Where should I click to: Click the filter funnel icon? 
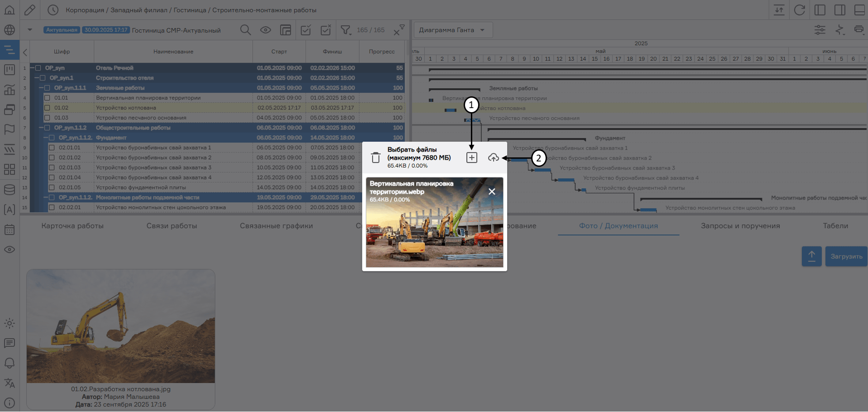coord(345,30)
